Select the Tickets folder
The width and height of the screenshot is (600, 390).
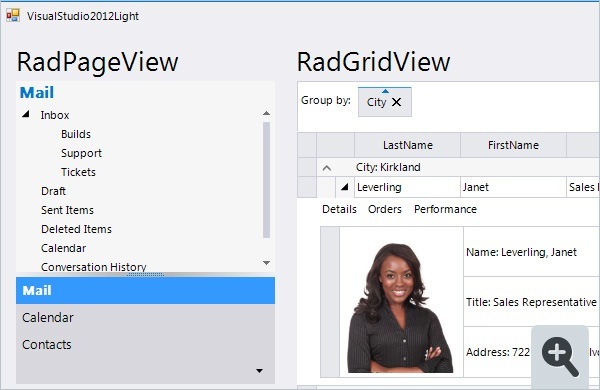(78, 172)
